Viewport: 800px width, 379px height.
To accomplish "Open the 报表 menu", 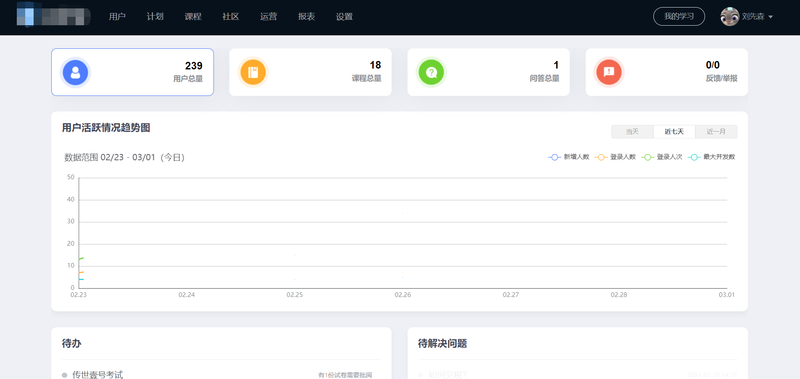I will [307, 16].
